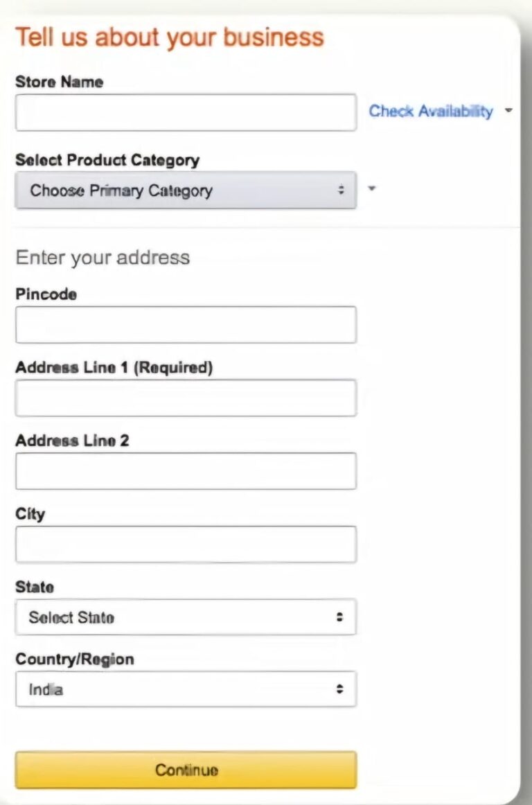Open the Country/Region dropdown showing India
Viewport: 532px width, 805px height.
[186, 689]
